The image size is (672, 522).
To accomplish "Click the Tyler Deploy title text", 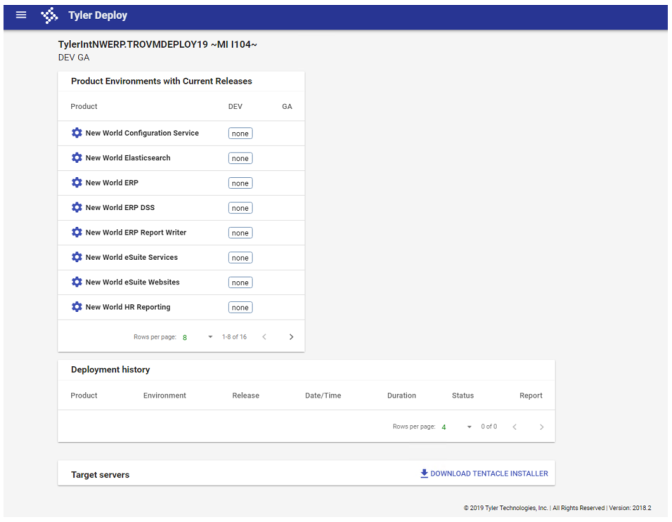I will [x=98, y=15].
